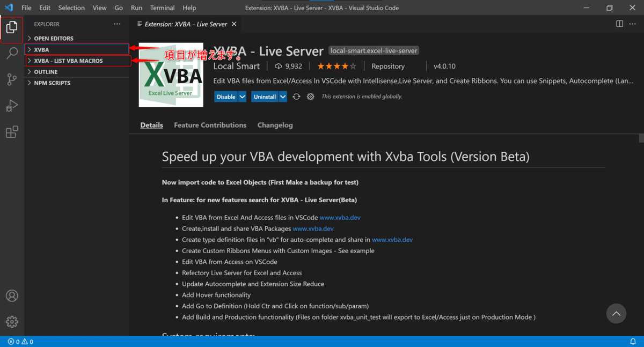Open the Manage gear in activity bar
Viewport: 644px width, 347px height.
[x=12, y=321]
